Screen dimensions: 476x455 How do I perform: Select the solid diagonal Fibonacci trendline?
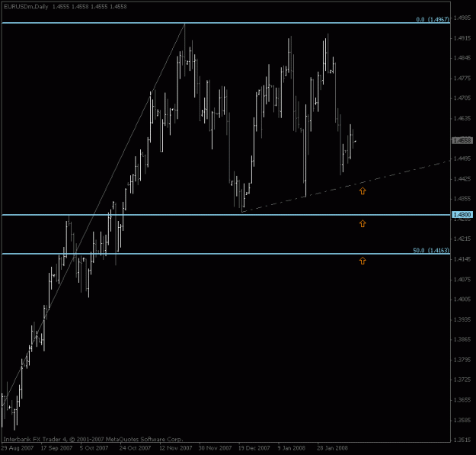94,214
